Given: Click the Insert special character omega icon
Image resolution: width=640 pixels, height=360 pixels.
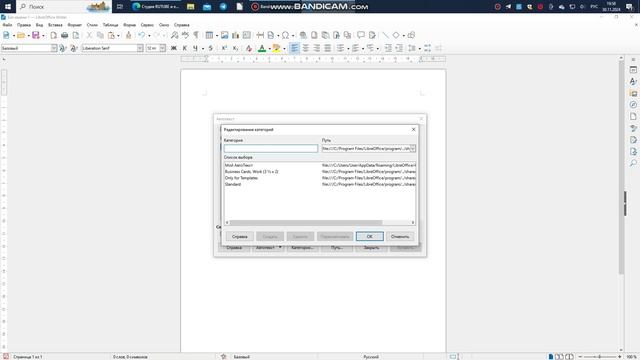Looking at the screenshot, I should click(x=285, y=36).
